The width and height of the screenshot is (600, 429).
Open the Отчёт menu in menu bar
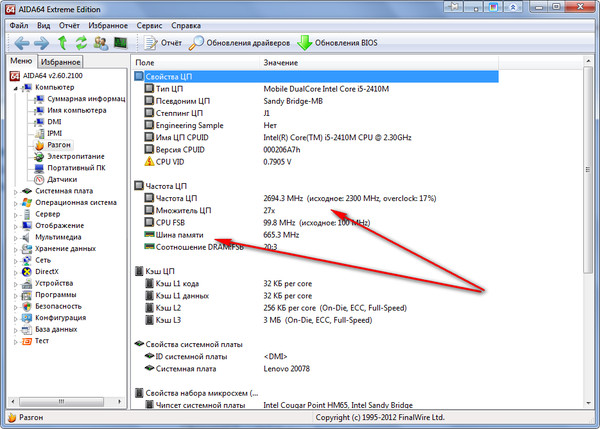tap(69, 26)
